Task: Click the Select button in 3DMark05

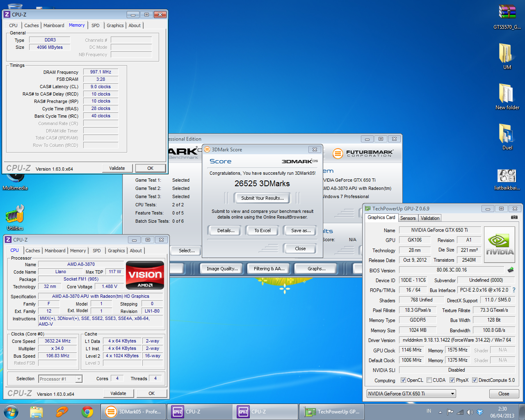Action: pos(187,251)
